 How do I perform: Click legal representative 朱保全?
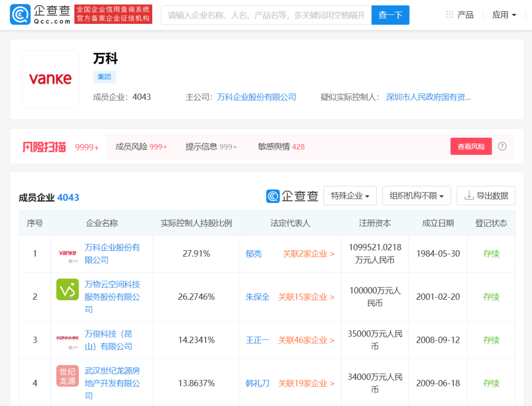coord(257,297)
